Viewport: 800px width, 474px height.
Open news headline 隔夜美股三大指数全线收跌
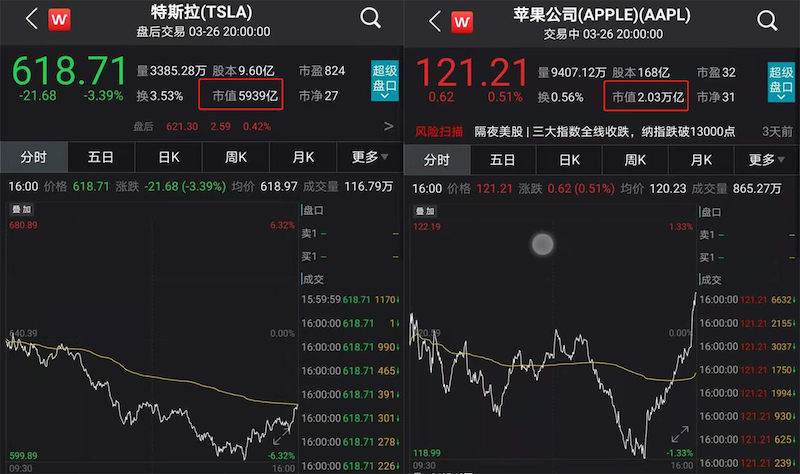coord(605,132)
